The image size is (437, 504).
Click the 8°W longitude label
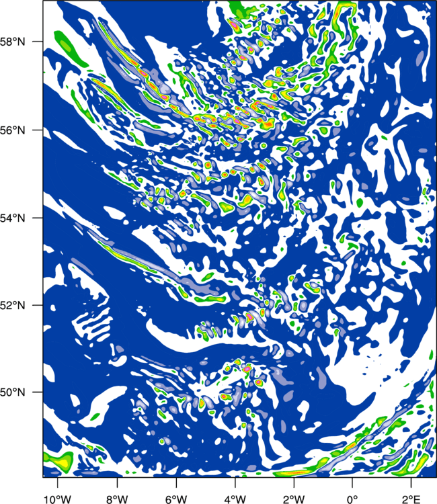click(x=117, y=499)
